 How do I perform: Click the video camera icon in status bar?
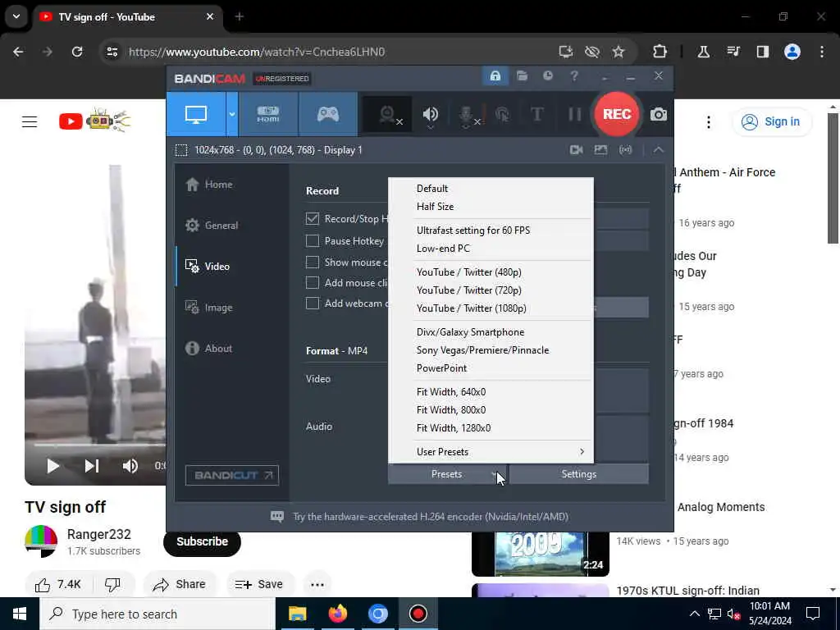577,150
